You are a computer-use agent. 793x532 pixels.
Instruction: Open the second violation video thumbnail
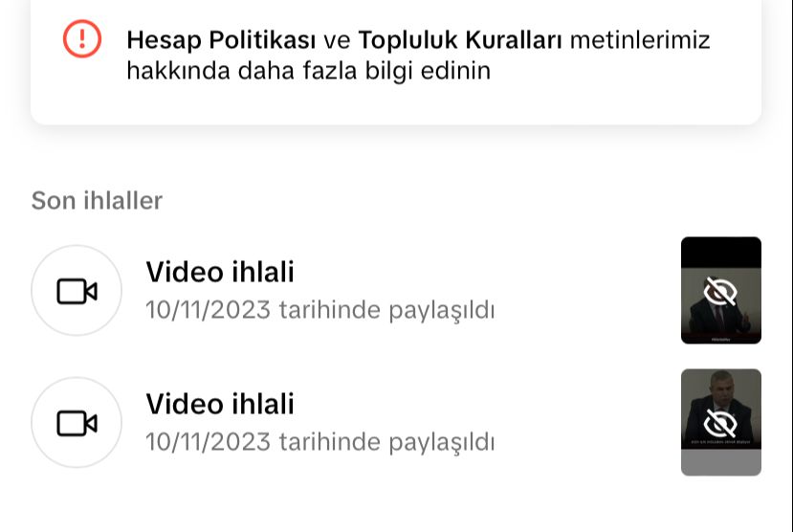pos(721,422)
